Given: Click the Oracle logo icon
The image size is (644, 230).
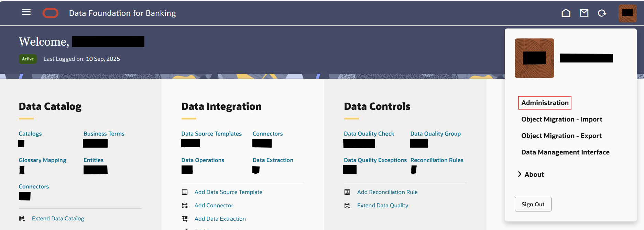Looking at the screenshot, I should [x=51, y=13].
